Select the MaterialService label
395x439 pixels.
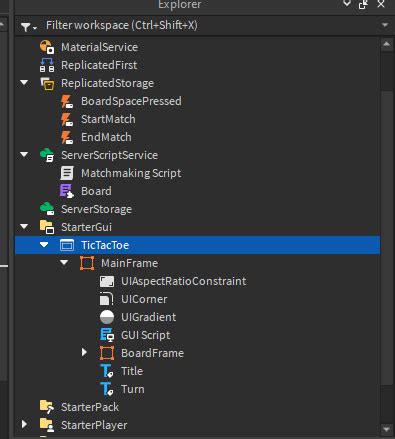point(99,47)
